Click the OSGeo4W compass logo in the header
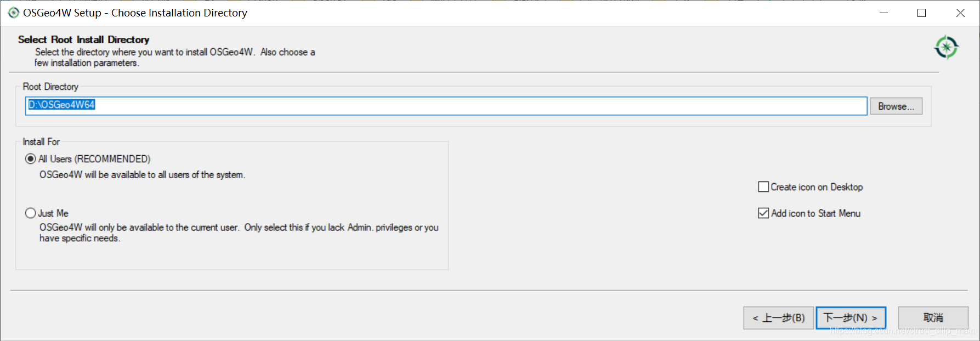The image size is (980, 341). tap(947, 48)
